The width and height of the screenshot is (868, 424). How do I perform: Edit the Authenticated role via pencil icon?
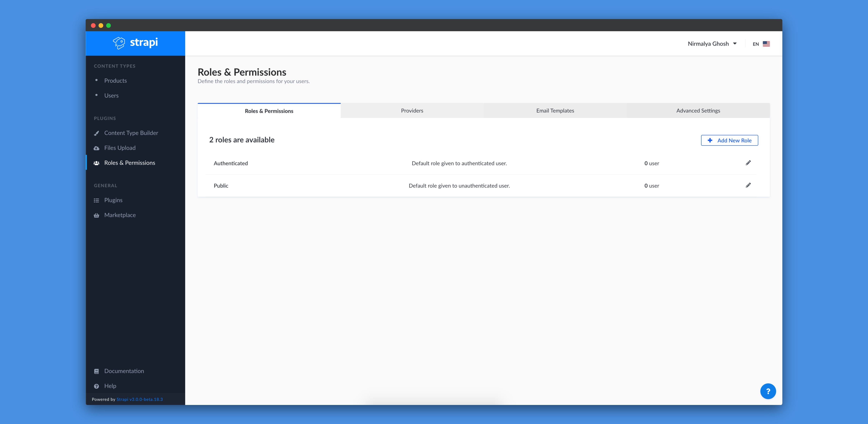click(748, 163)
